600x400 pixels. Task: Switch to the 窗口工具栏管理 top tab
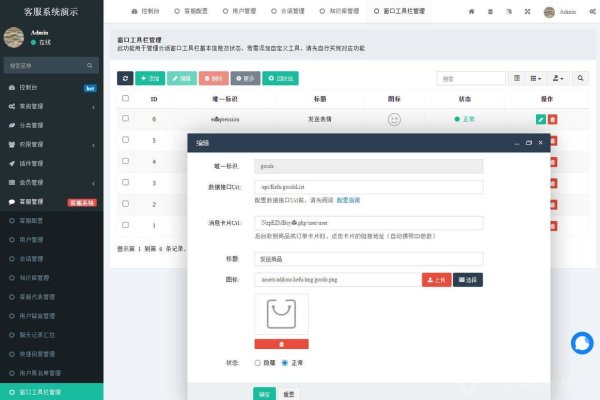(x=399, y=11)
